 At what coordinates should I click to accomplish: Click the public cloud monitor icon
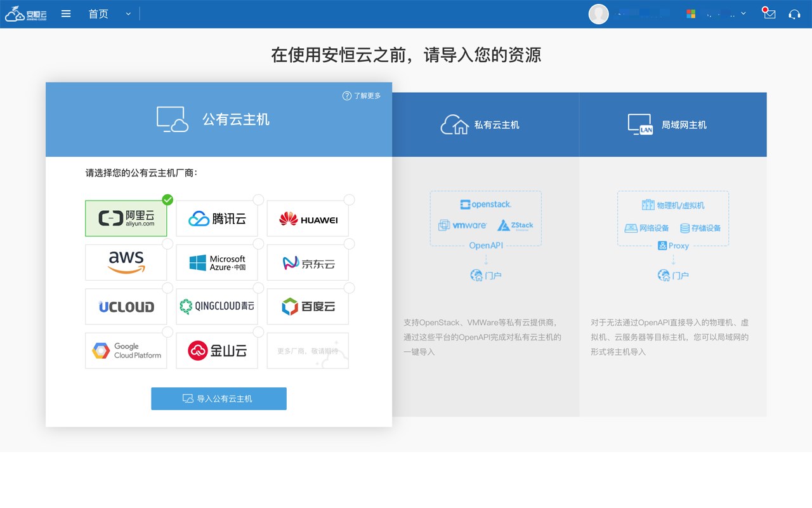173,119
